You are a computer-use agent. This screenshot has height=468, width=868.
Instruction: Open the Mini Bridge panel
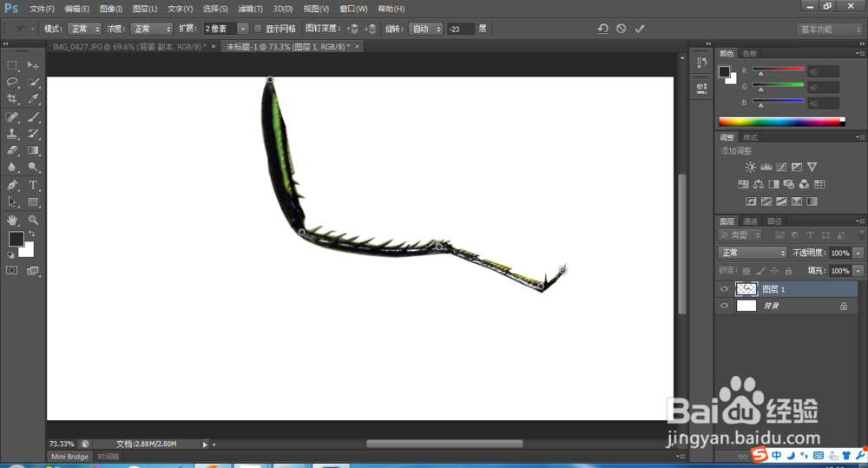coord(69,457)
